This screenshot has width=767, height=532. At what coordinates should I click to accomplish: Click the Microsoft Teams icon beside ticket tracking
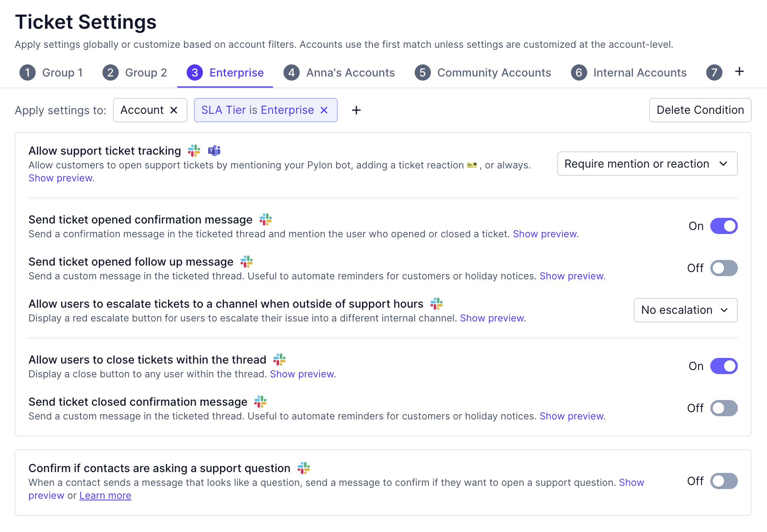coord(214,151)
